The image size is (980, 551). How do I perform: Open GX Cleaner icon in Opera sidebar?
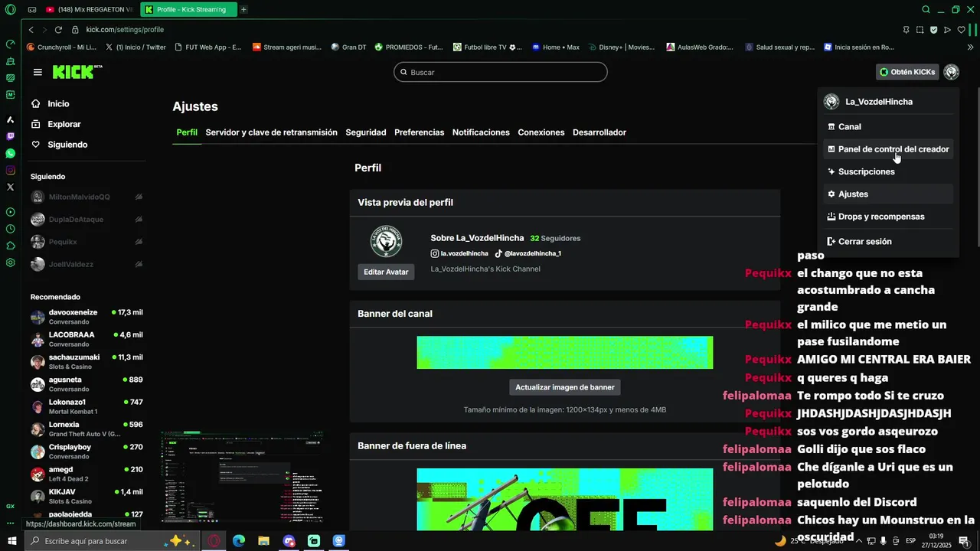11,60
